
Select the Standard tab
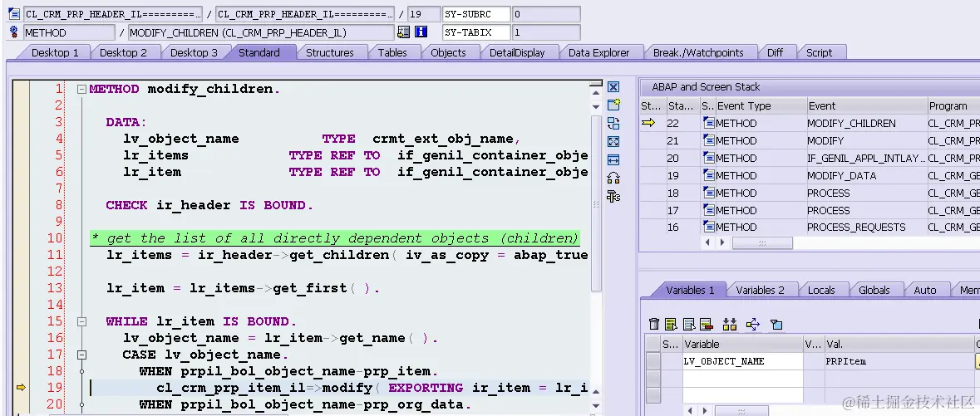(259, 52)
